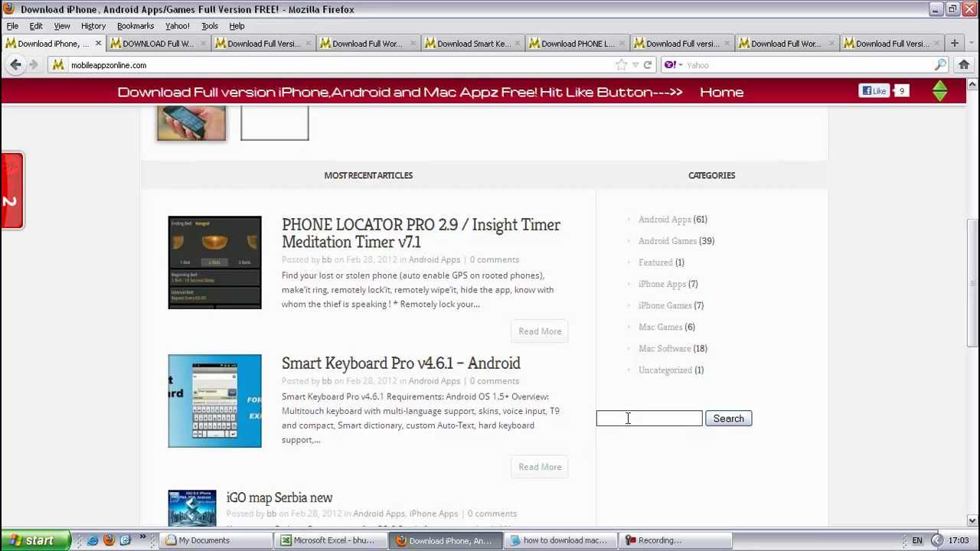Open the Smart Keyboard Pro v4.6.1 article title
Viewport: 980px width, 551px height.
point(400,364)
